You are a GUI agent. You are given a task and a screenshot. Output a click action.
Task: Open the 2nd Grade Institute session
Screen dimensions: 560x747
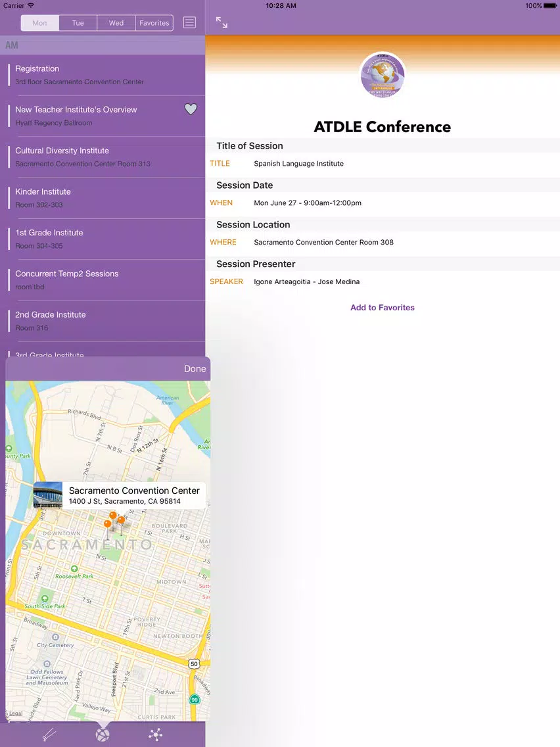[103, 321]
